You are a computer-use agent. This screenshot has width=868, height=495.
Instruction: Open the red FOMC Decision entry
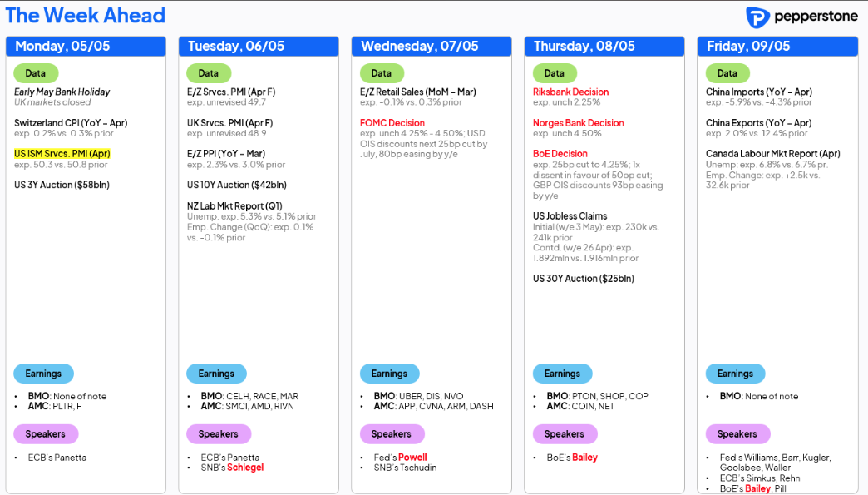pyautogui.click(x=392, y=123)
